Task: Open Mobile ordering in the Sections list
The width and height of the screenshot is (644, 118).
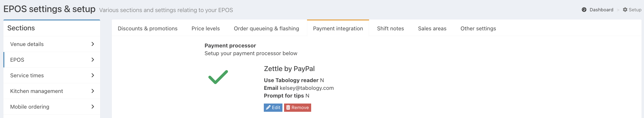Action: 52,107
